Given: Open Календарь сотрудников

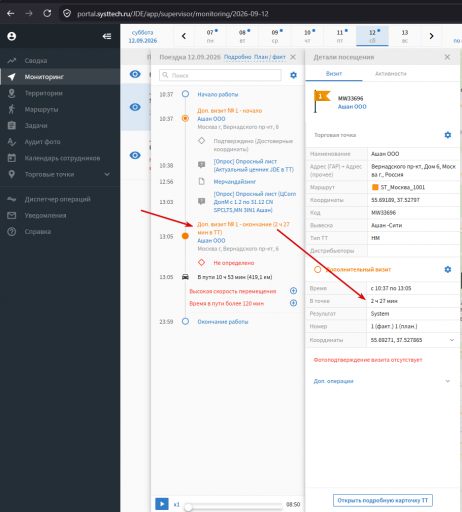Looking at the screenshot, I should [x=62, y=158].
